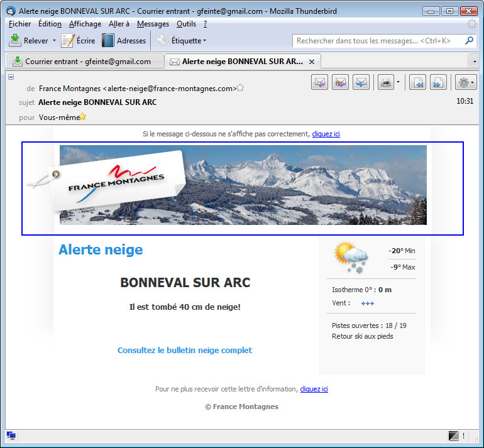Open Consultez le bulletin neige complet
Image resolution: width=484 pixels, height=448 pixels.
click(x=185, y=350)
